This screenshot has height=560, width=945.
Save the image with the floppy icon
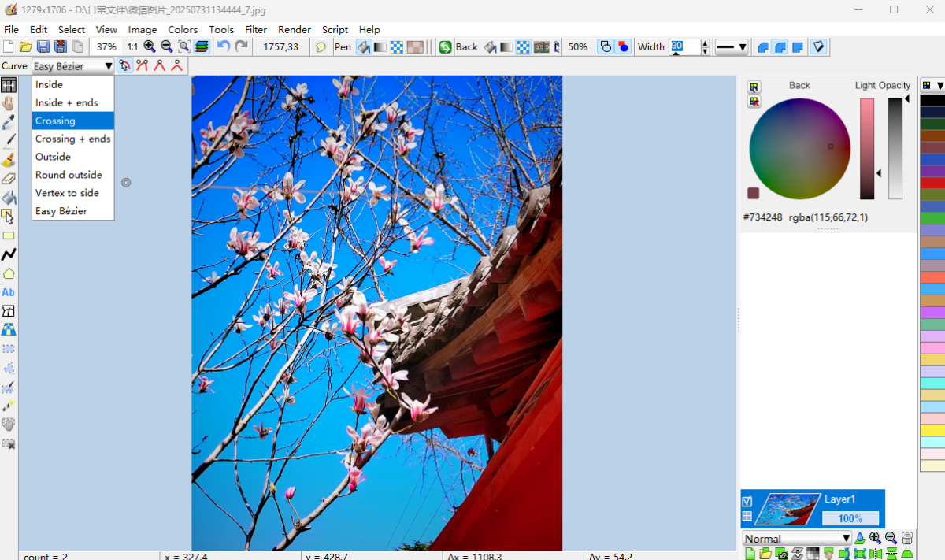[x=43, y=47]
